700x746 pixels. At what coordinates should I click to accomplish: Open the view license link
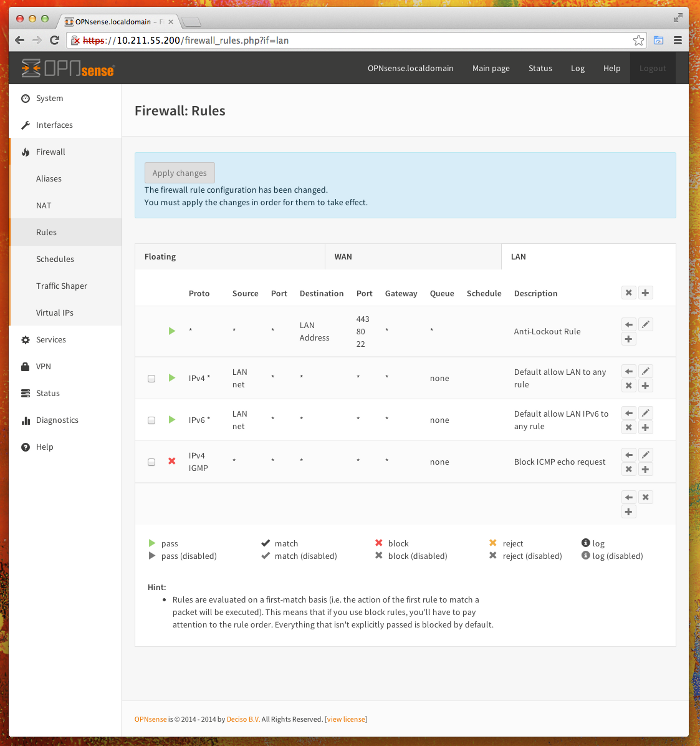[346, 719]
